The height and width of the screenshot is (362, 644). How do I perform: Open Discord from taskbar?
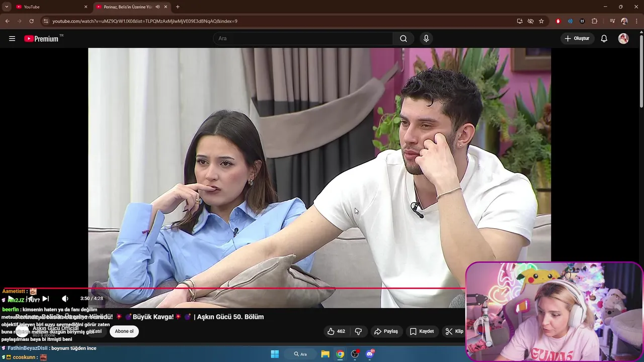pyautogui.click(x=370, y=354)
